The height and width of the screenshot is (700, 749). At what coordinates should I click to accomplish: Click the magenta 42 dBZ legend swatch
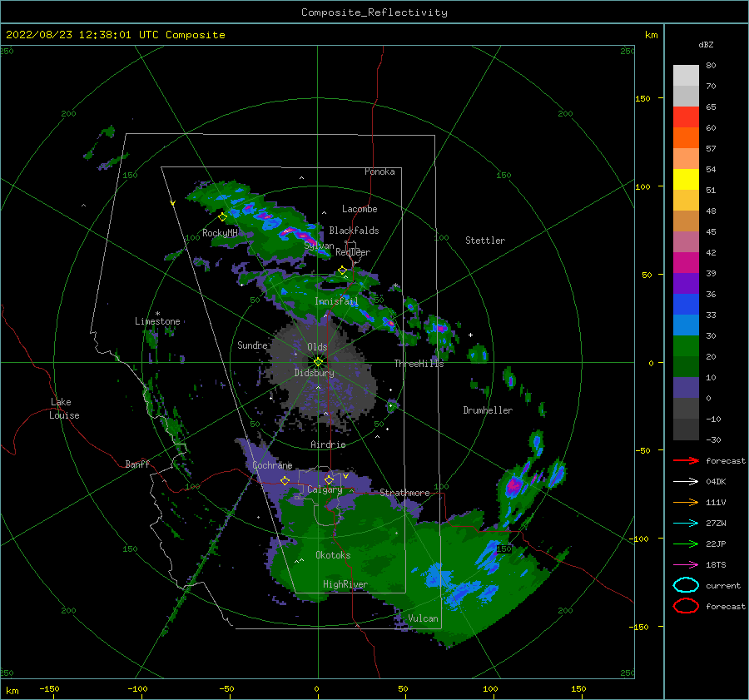[686, 262]
